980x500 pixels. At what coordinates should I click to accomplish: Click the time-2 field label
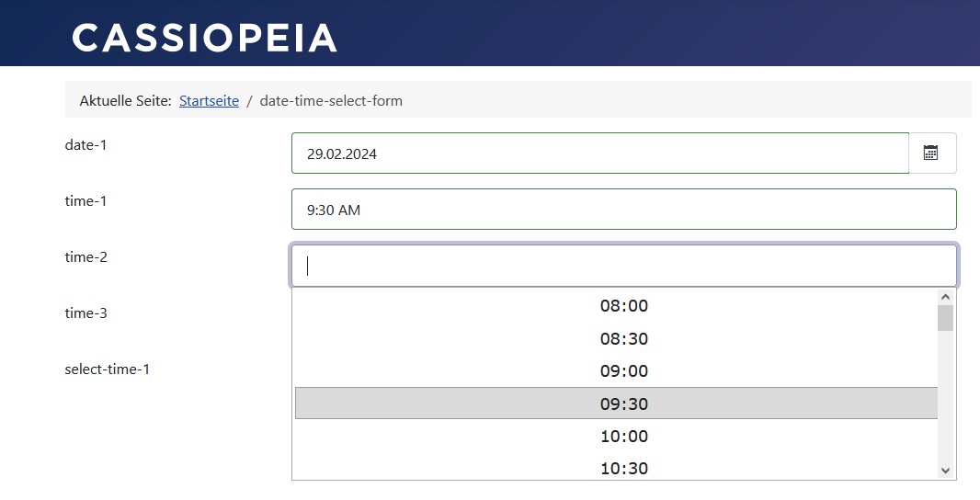[86, 257]
